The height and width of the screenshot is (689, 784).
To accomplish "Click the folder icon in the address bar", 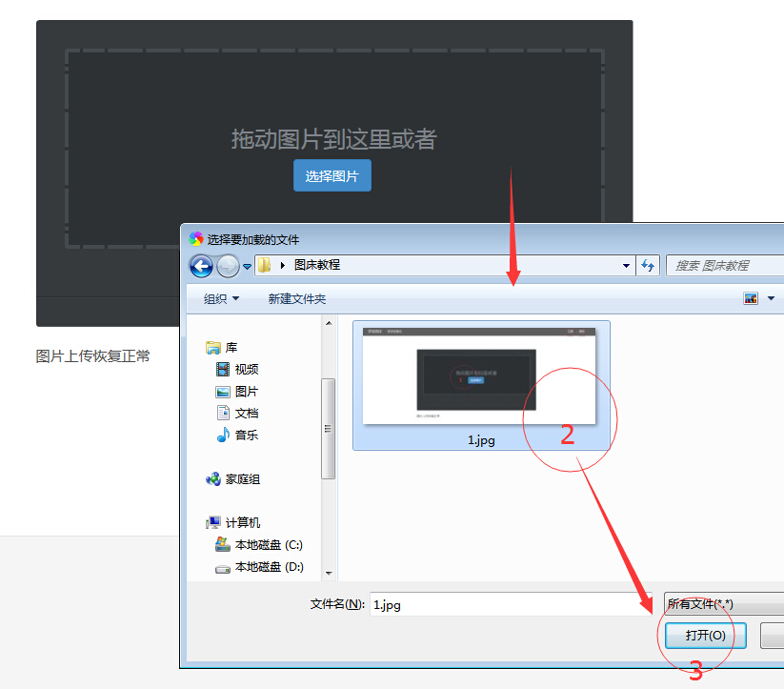I will point(264,265).
